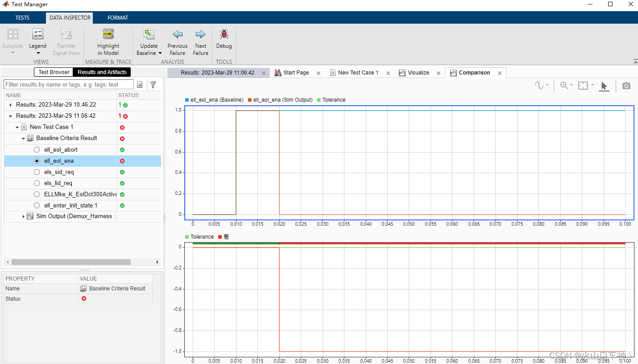Click the Sim Output signal icon
The image size is (638, 364).
(x=30, y=216)
